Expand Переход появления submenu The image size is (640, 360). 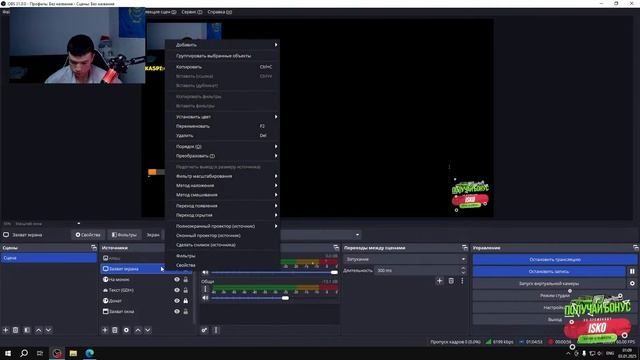coord(222,206)
